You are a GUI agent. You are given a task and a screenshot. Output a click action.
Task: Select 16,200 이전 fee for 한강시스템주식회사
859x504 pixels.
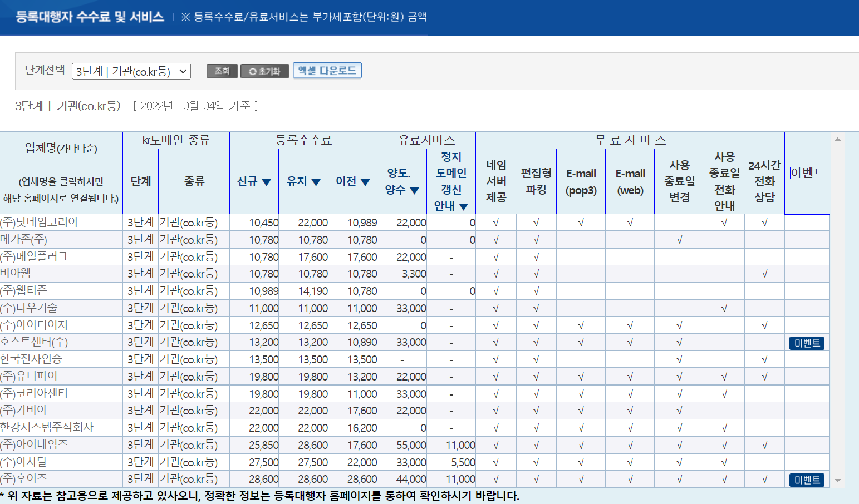362,428
